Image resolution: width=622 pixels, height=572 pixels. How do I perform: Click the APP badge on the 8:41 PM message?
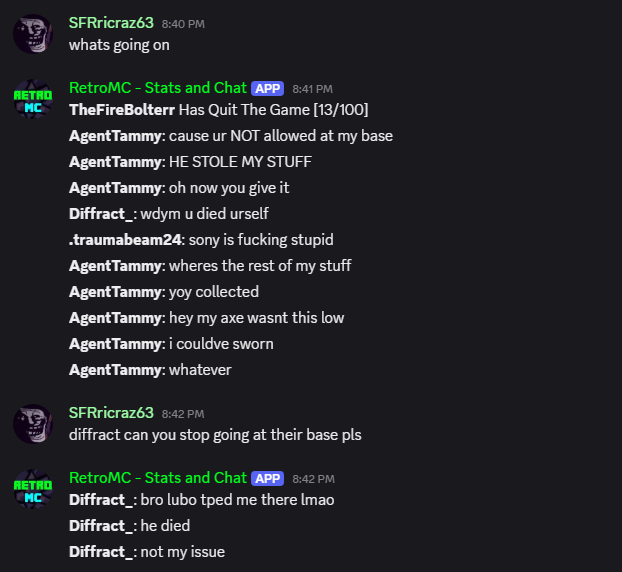(x=268, y=88)
